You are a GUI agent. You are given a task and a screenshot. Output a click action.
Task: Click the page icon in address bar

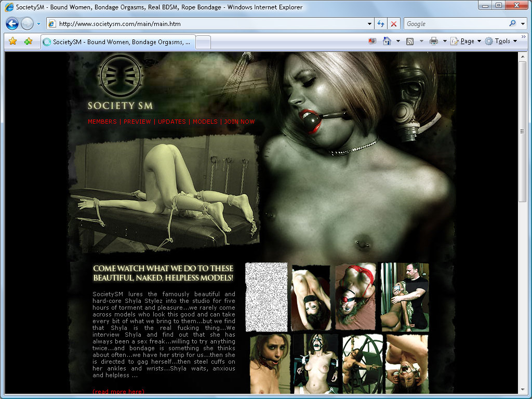pos(52,24)
